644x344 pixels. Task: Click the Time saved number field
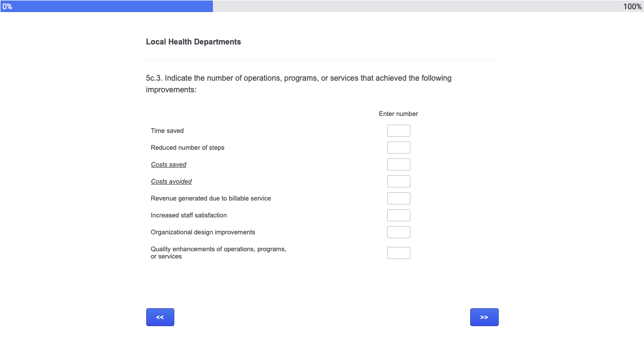398,131
